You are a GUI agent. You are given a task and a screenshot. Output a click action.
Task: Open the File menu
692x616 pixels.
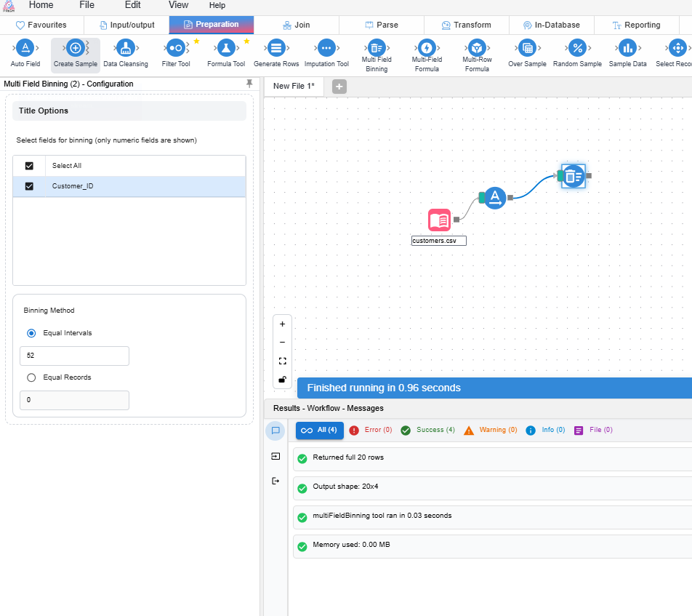tap(86, 5)
